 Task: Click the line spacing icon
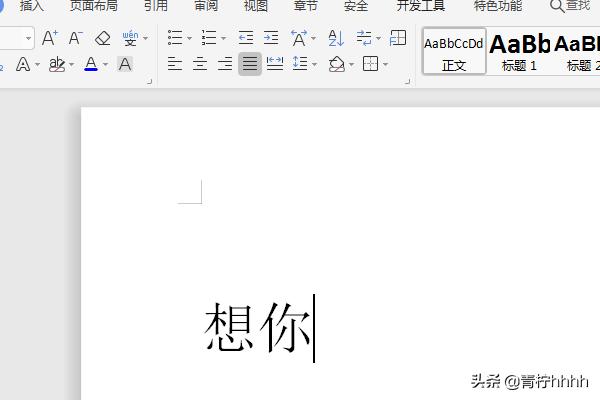(300, 64)
